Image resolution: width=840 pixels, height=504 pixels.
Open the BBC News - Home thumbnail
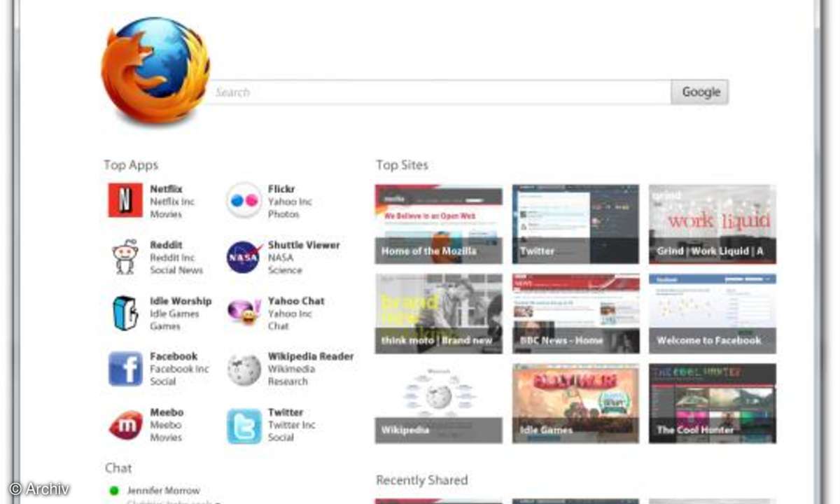(x=575, y=314)
